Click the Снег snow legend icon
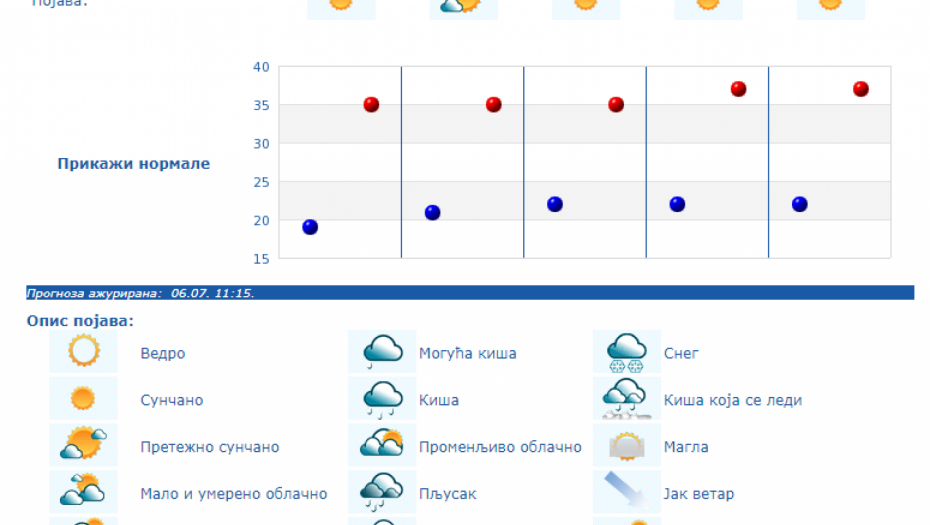Screen dimensions: 930x525 pos(627,352)
